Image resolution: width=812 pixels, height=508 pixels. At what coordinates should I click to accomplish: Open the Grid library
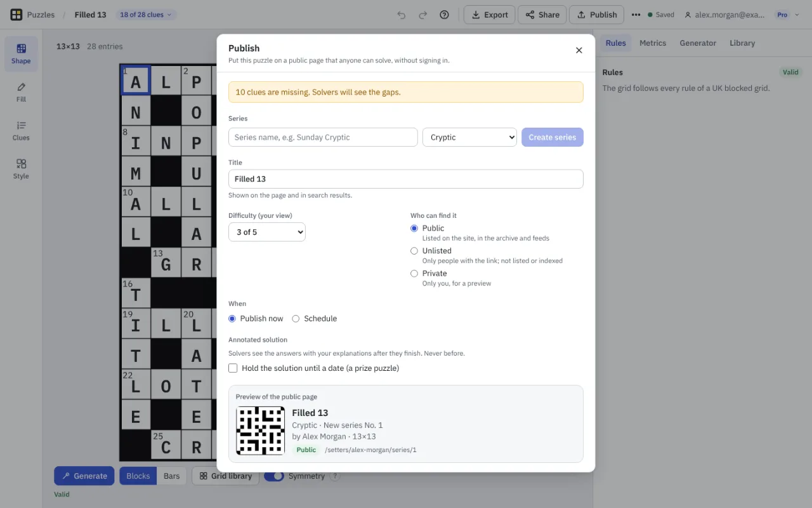click(x=225, y=476)
